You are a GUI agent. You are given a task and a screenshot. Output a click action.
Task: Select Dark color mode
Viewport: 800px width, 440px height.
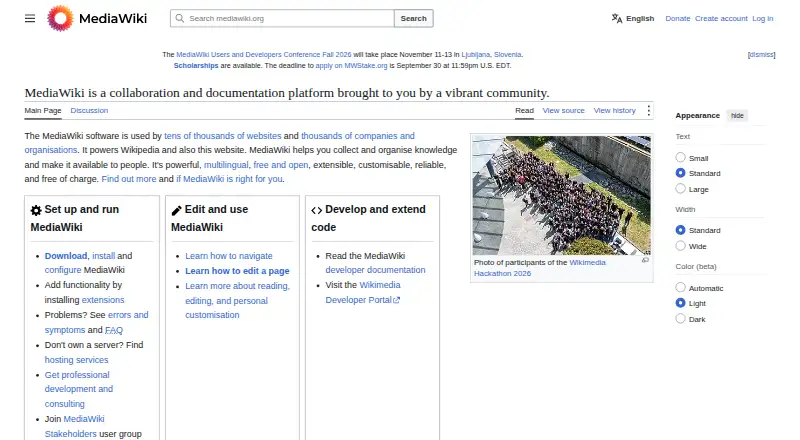tap(680, 319)
